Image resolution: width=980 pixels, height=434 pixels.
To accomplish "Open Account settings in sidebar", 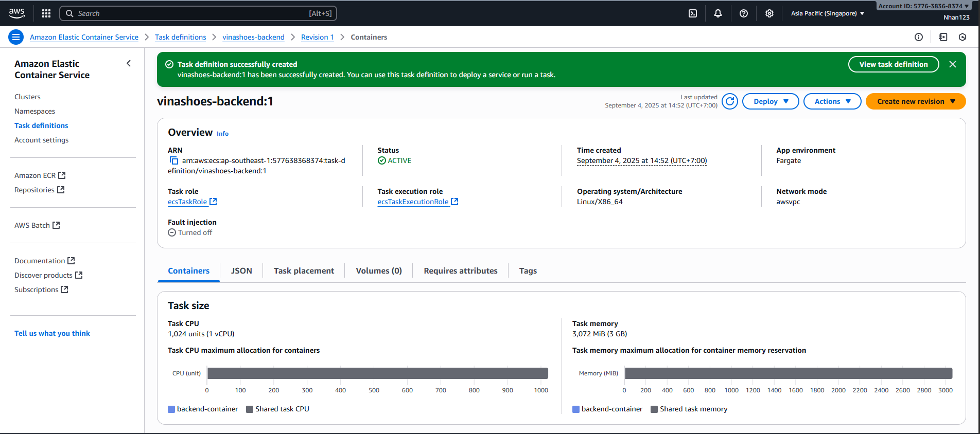I will point(41,140).
